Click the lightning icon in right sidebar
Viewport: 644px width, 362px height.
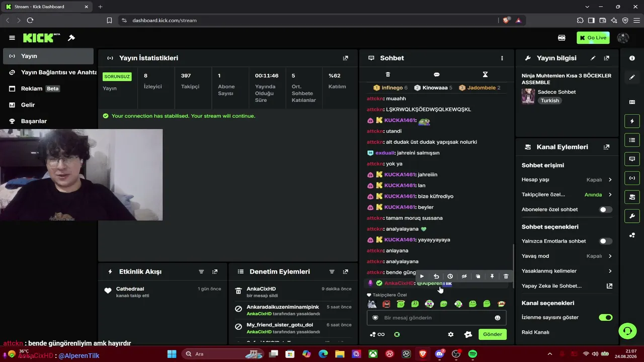tap(632, 121)
